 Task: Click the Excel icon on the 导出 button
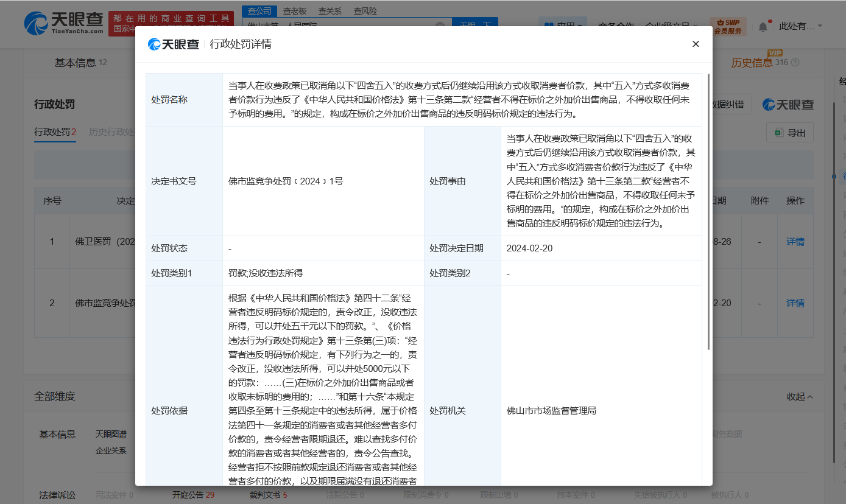coord(778,133)
